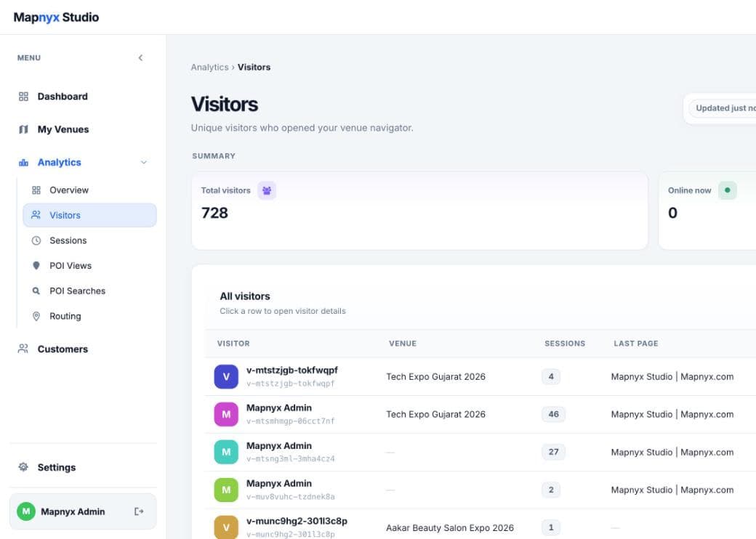This screenshot has width=756, height=539.
Task: Open Mapnyx Admin visitor v-mtsng3ml-3mha4cz4
Action: [480, 453]
